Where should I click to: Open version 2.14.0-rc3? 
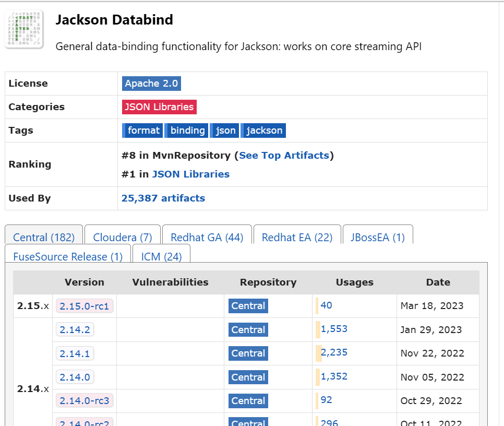coord(84,400)
